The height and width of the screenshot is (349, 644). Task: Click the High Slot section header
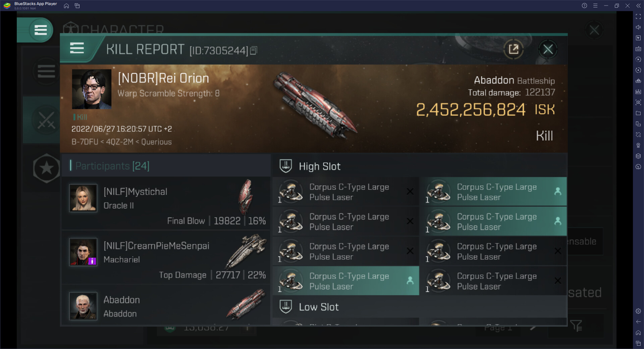[x=319, y=166]
